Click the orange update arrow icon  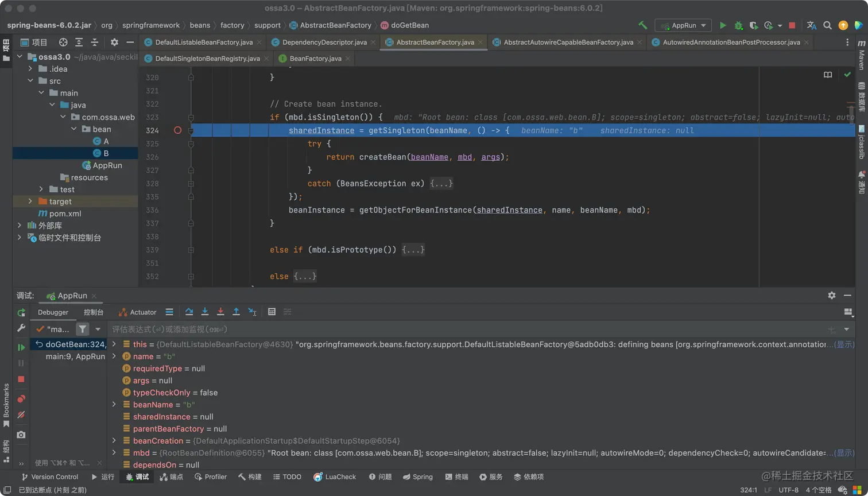point(843,25)
